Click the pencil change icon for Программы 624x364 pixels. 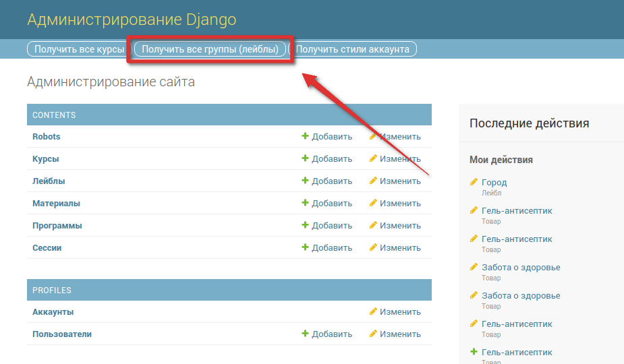(x=373, y=225)
